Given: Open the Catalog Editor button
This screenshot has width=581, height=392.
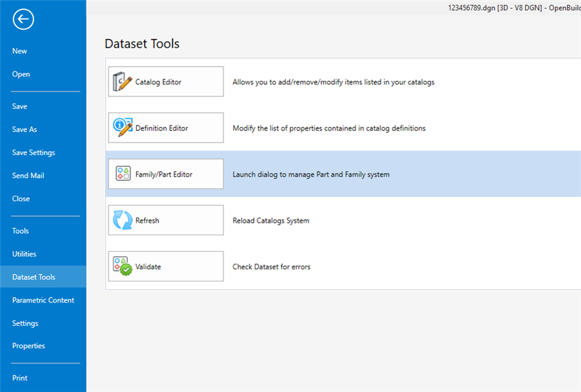Looking at the screenshot, I should click(165, 82).
